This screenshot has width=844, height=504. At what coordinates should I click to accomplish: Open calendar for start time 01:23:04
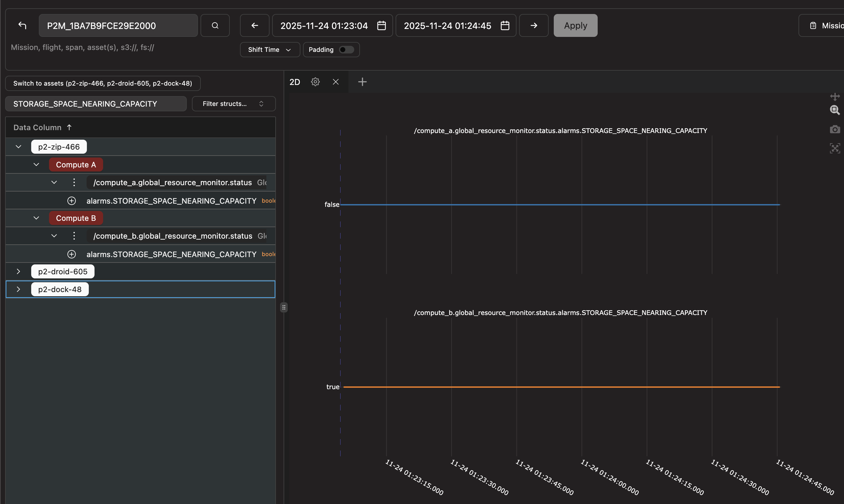pos(381,25)
